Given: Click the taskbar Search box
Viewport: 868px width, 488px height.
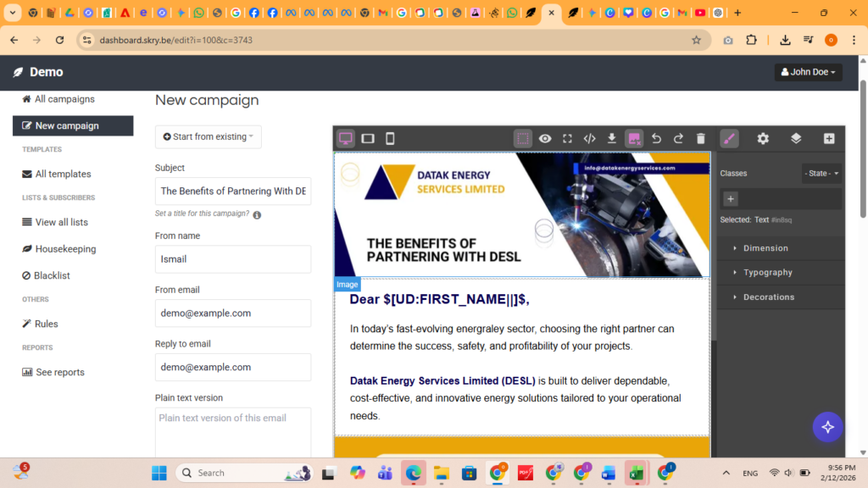Looking at the screenshot, I should [244, 473].
